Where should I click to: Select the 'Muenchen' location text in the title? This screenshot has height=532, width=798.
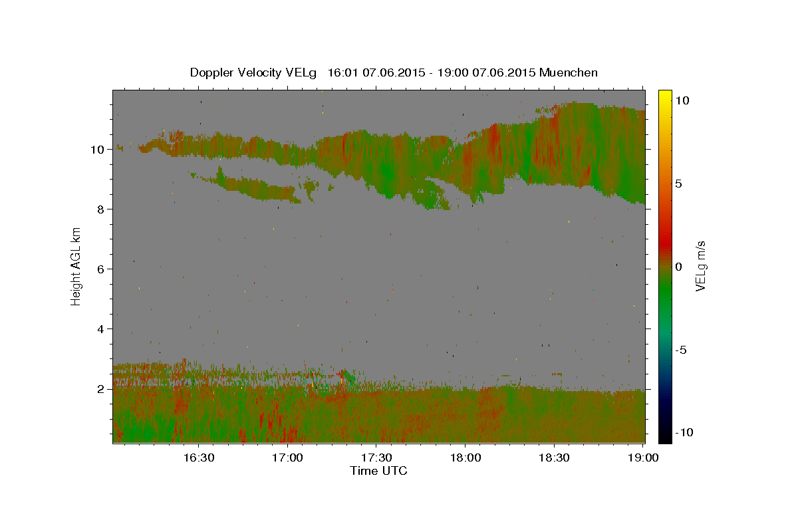point(569,72)
